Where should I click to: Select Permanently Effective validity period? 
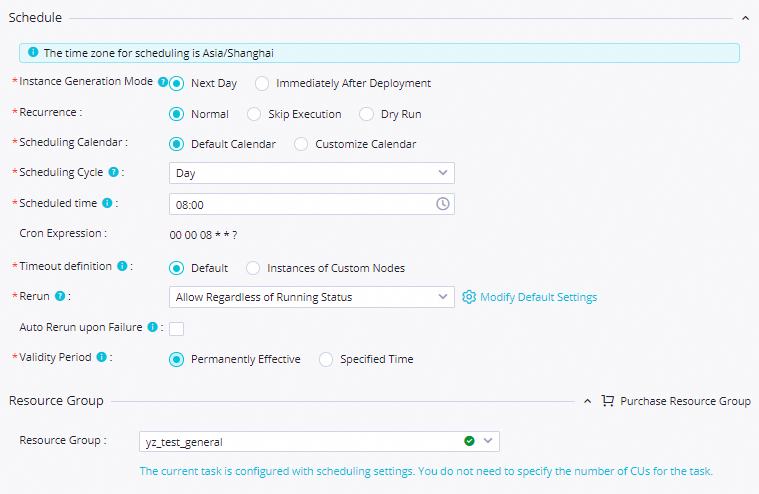coord(177,359)
